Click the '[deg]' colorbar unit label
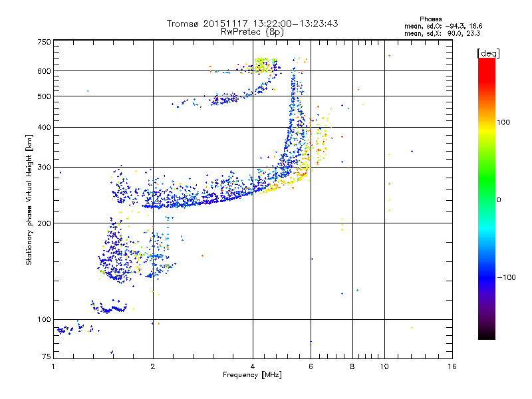The image size is (532, 399). tap(488, 53)
